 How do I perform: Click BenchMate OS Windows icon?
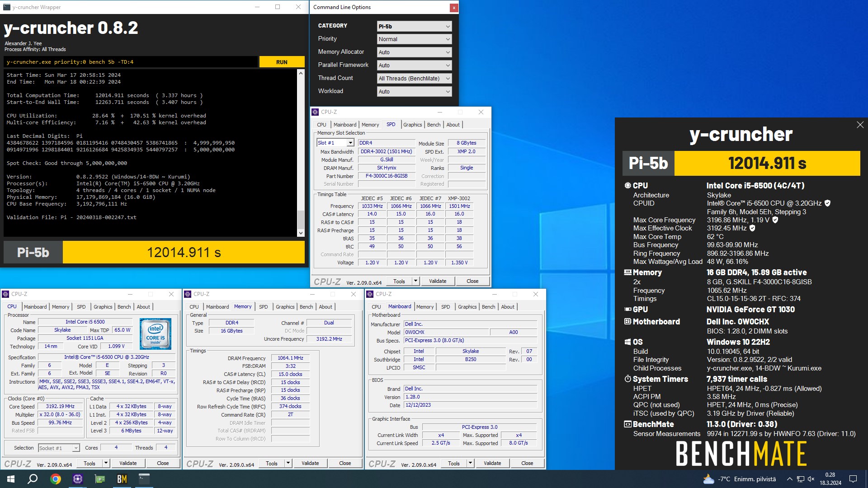coord(627,342)
